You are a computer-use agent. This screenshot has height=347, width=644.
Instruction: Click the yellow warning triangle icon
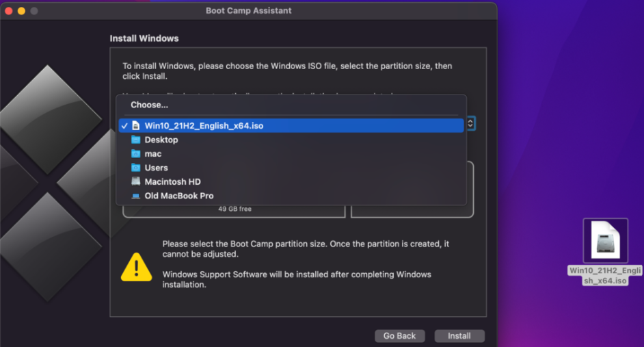[136, 267]
